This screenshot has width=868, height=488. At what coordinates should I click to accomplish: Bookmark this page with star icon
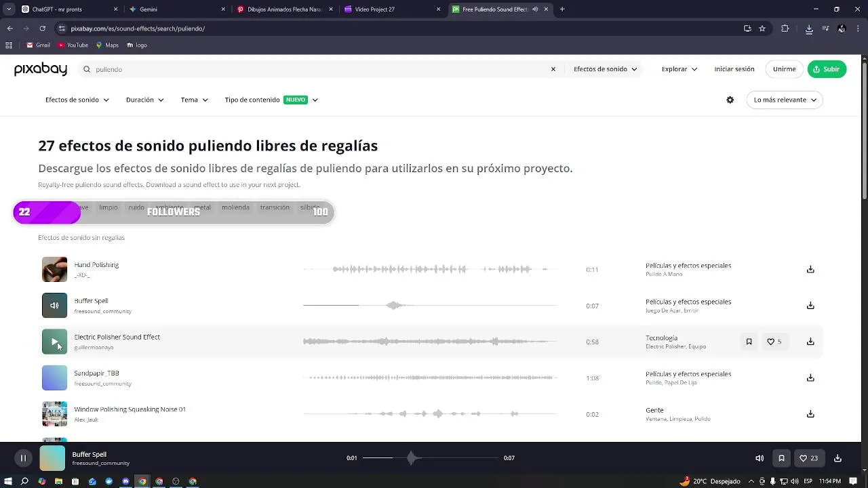762,28
